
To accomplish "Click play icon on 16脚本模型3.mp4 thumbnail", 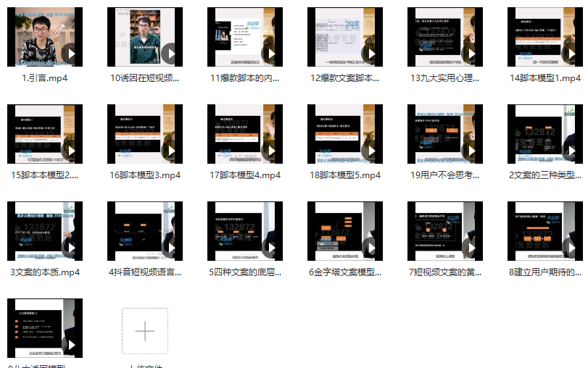I will [x=171, y=151].
